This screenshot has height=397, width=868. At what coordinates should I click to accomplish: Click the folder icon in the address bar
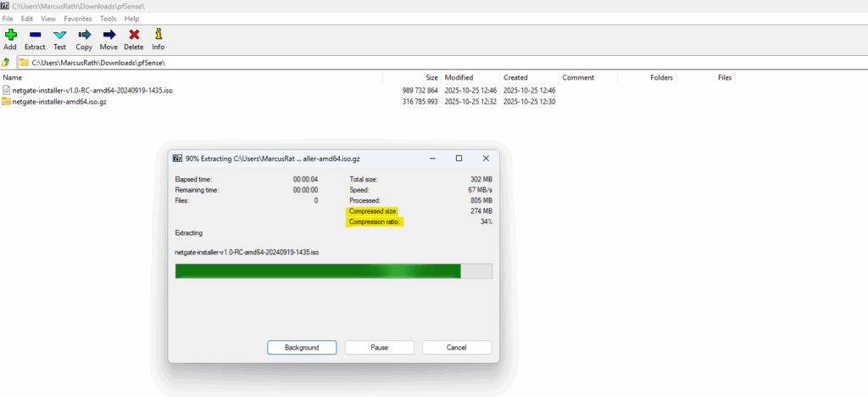[24, 63]
